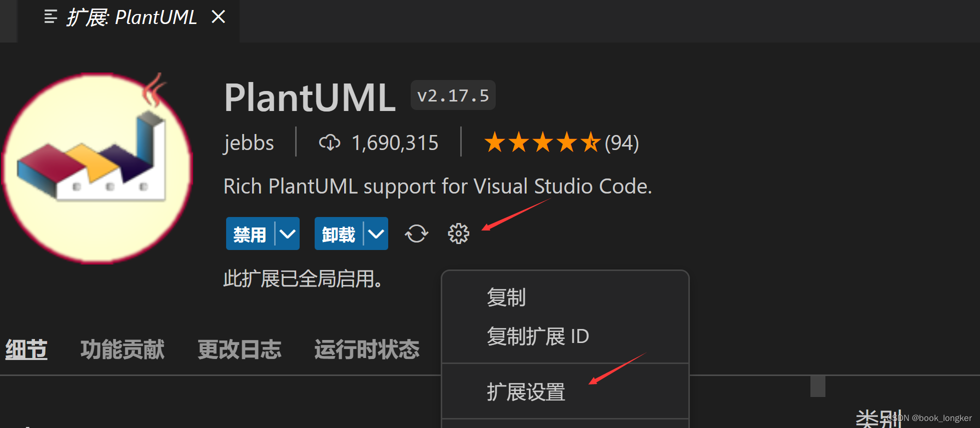Open the gear manage menu icon
This screenshot has height=428, width=980.
[458, 233]
